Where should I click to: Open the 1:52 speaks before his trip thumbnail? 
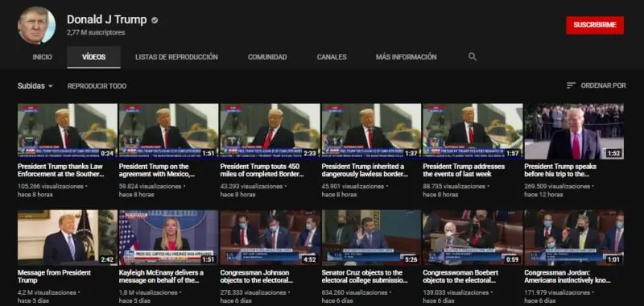point(574,131)
